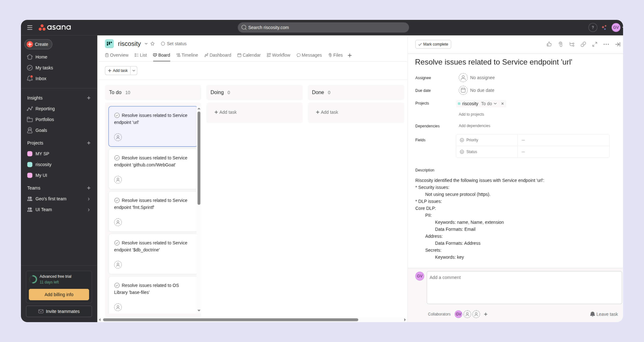Mark 'github.com/WebGoat' card complete
Screen dimensions: 644x342
click(x=117, y=158)
